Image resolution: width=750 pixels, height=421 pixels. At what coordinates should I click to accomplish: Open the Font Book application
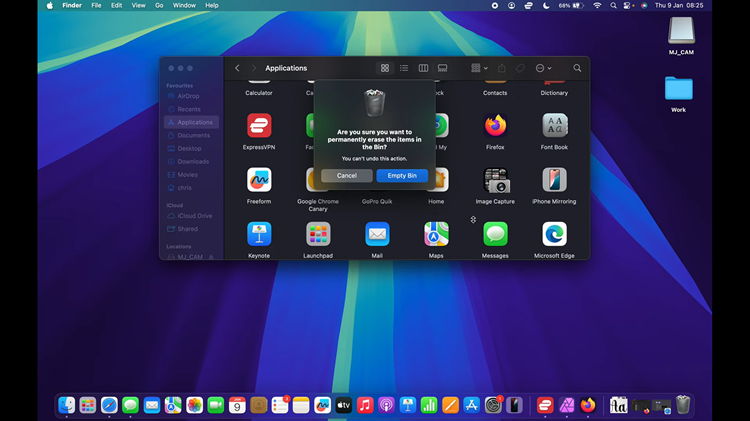[x=554, y=126]
